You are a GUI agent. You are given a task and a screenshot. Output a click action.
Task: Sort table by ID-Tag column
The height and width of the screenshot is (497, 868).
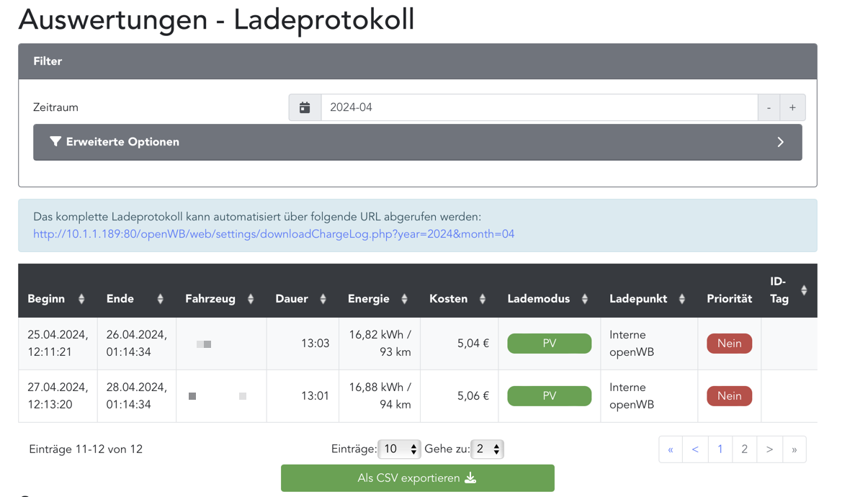(x=789, y=290)
